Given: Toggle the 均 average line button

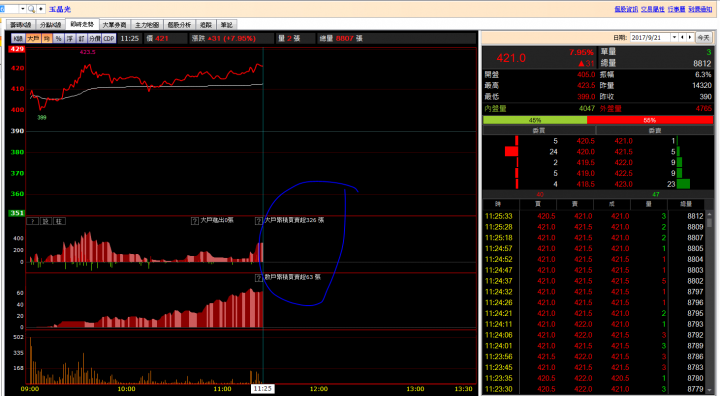Looking at the screenshot, I should [x=47, y=39].
